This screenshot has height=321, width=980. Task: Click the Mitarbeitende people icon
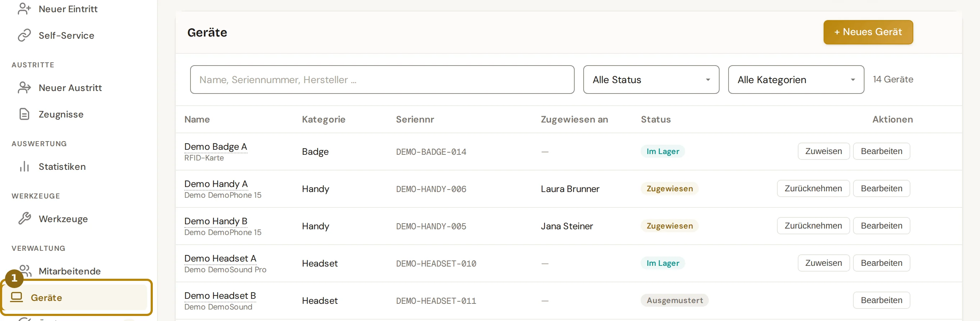(25, 270)
